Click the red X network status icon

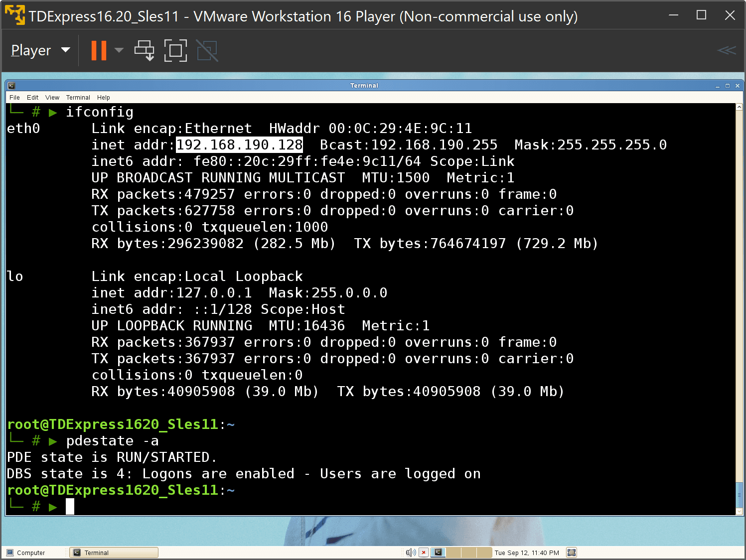tap(424, 553)
